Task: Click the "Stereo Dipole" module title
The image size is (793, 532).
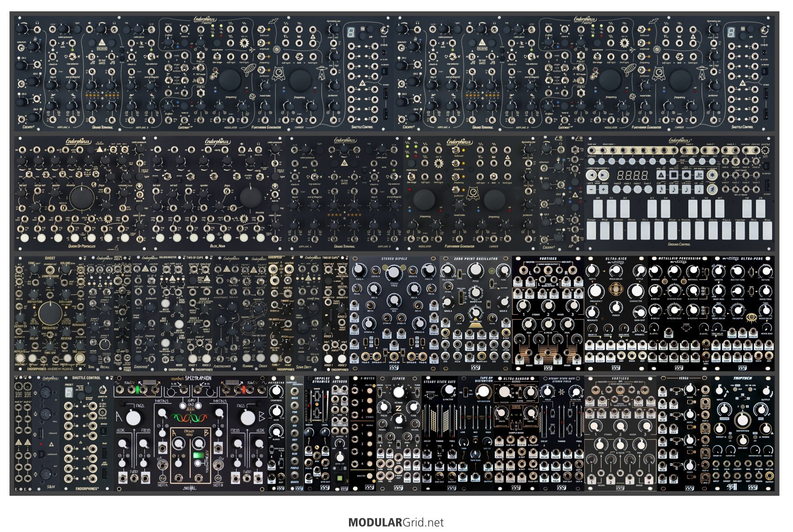Action: coord(394,259)
